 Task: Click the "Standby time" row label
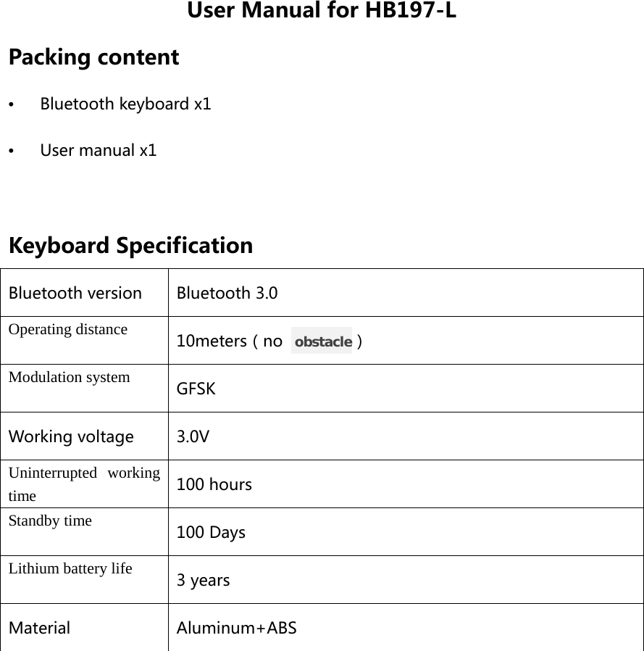pos(51,521)
